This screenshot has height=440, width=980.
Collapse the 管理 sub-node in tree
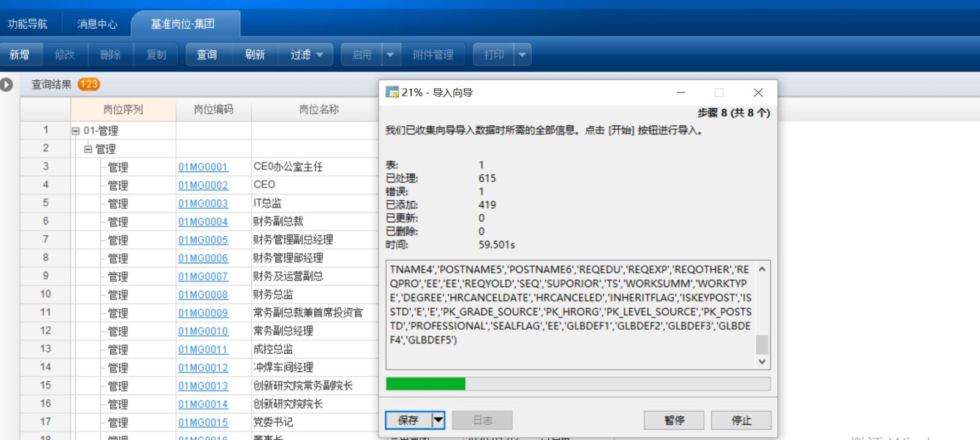click(88, 149)
